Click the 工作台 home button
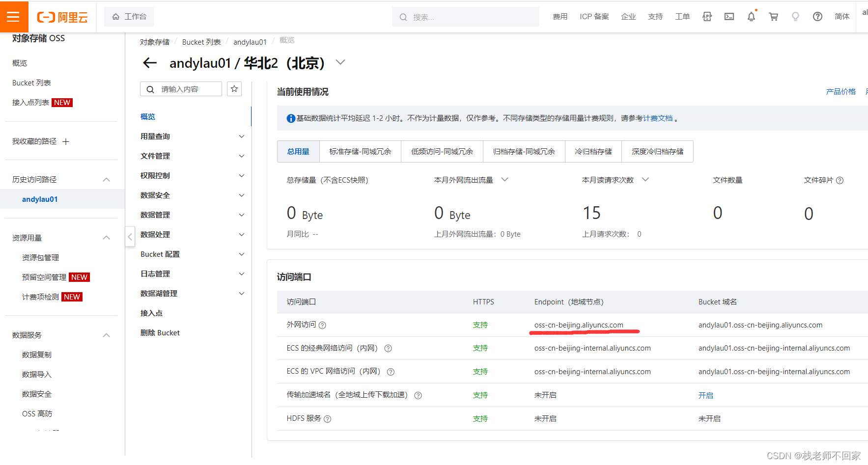The image size is (868, 465). pos(129,17)
